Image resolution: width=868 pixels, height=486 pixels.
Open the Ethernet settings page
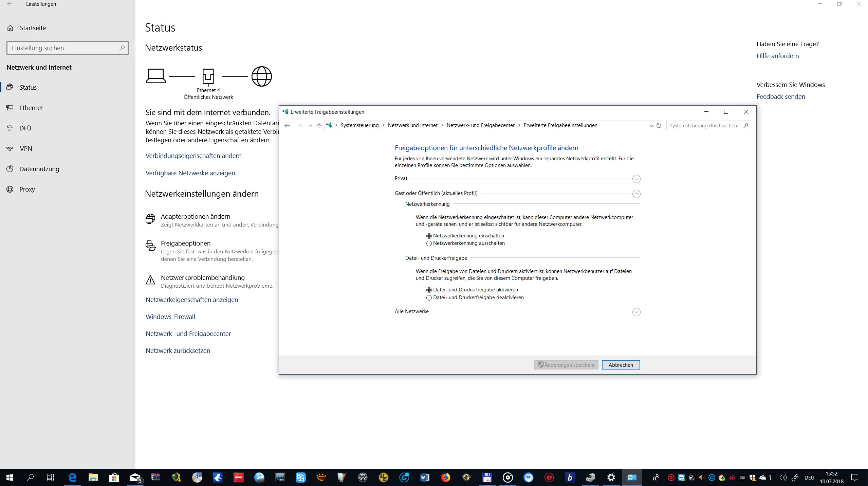click(31, 108)
